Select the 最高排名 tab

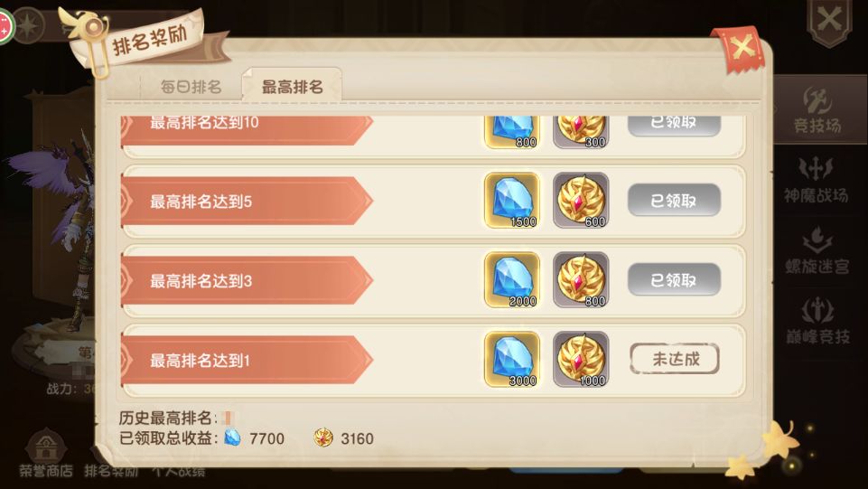[x=293, y=87]
